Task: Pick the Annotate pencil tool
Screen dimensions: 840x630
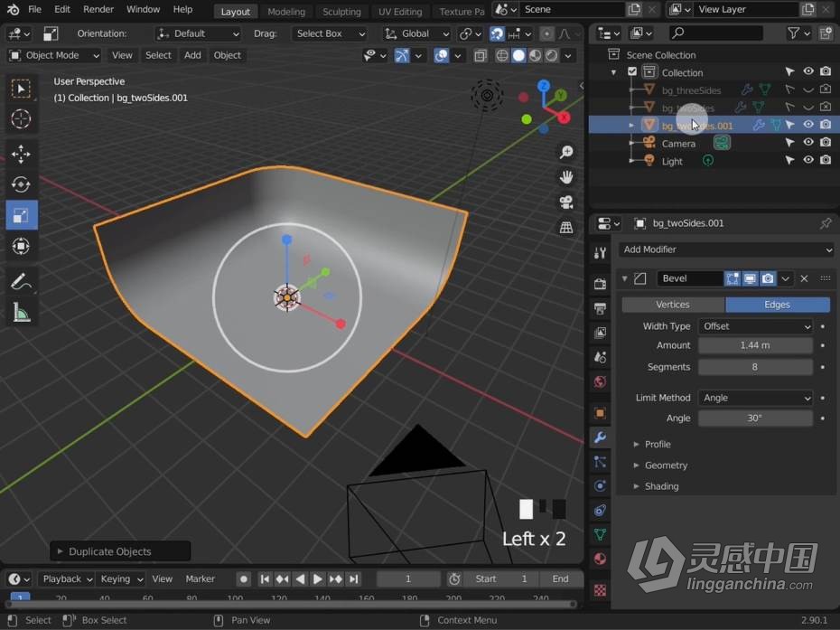Action: 21,281
